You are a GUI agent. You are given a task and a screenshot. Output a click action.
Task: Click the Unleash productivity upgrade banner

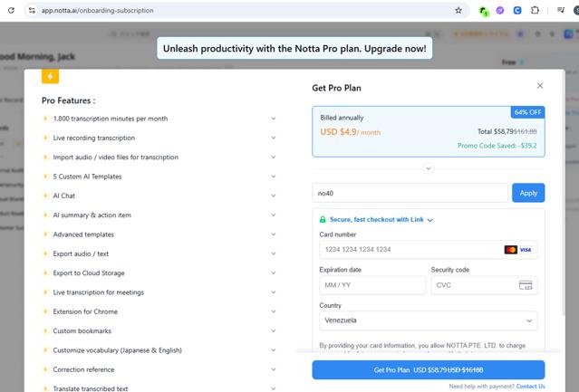(294, 48)
